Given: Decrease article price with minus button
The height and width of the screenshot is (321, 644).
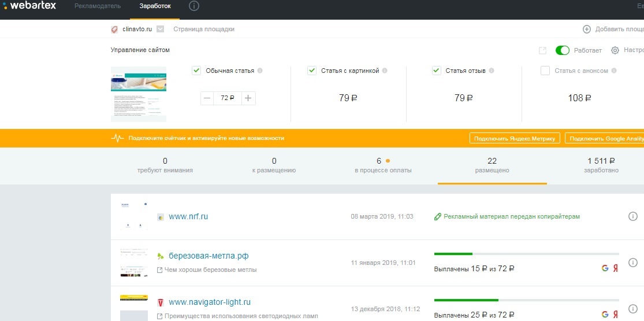Looking at the screenshot, I should pyautogui.click(x=207, y=98).
